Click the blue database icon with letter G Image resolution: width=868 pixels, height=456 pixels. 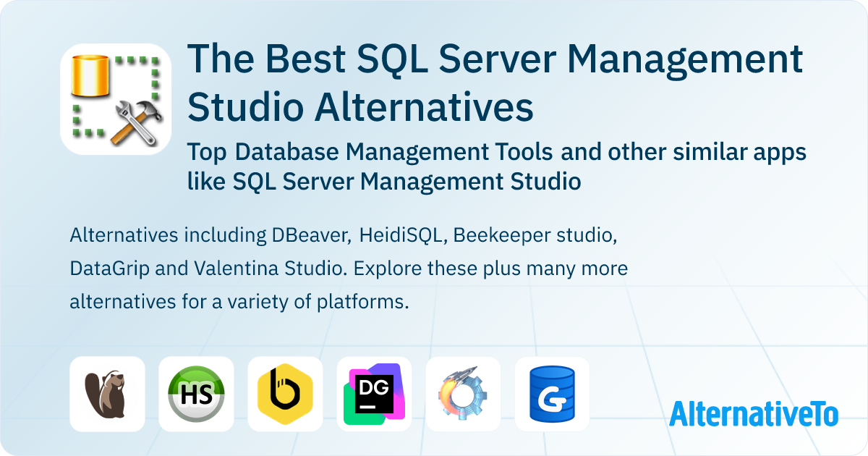552,393
